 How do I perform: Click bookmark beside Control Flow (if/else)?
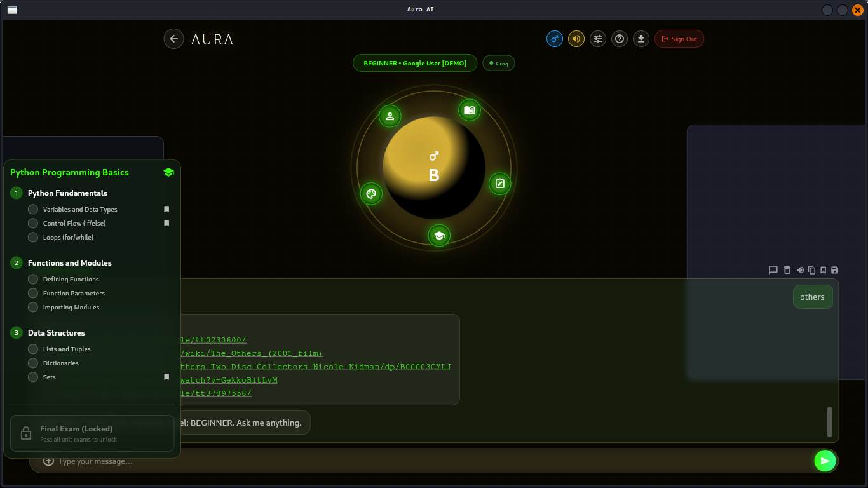point(166,223)
